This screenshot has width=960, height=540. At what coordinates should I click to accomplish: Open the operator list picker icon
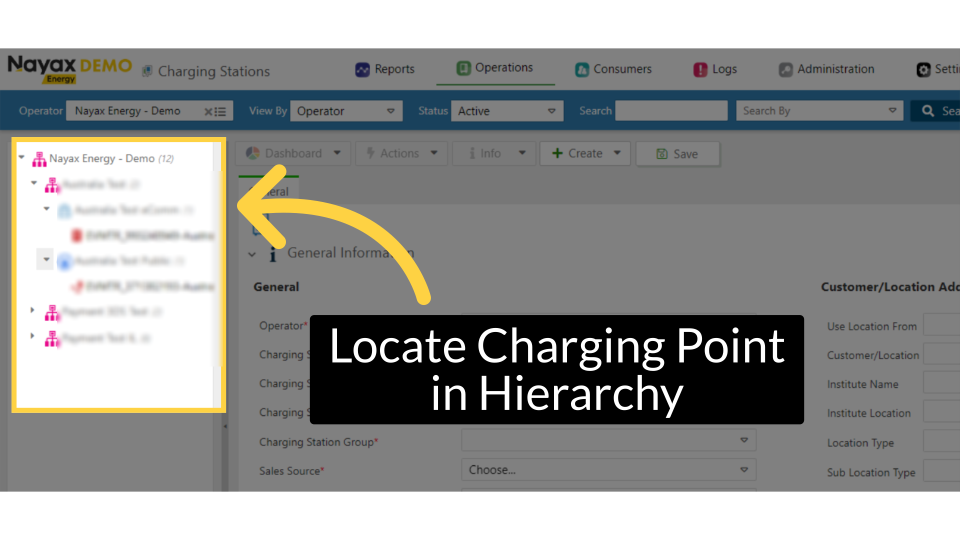(220, 111)
